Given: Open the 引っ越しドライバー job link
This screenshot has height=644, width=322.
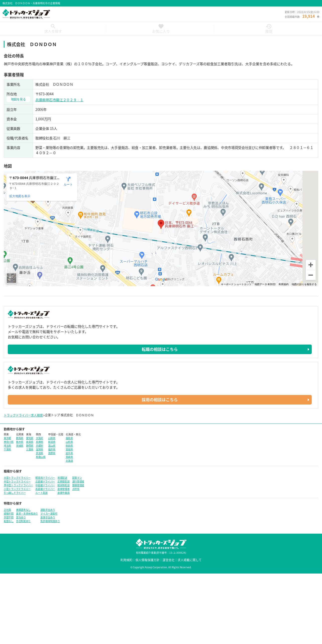Looking at the screenshot, I should (x=15, y=493).
